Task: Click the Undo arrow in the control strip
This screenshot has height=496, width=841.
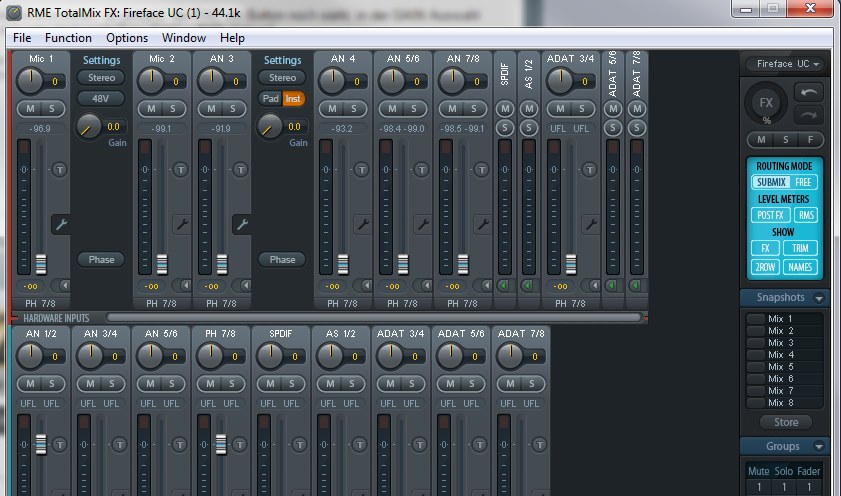Action: [x=809, y=93]
